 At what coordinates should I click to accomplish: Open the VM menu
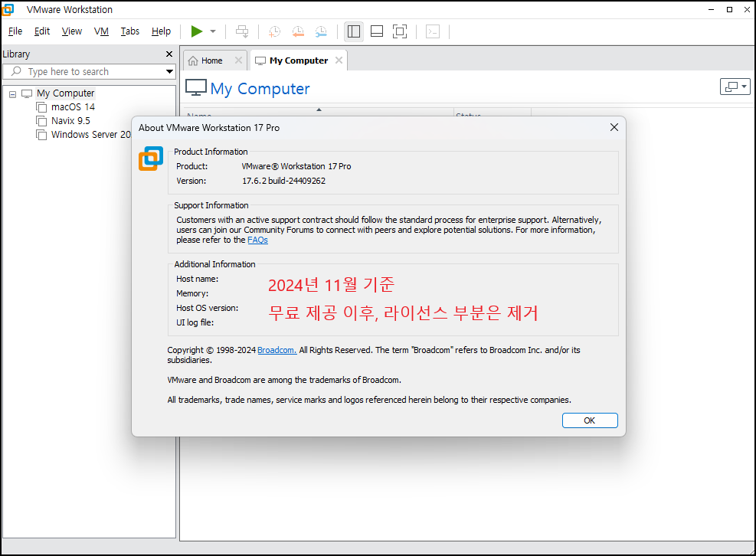(x=101, y=31)
